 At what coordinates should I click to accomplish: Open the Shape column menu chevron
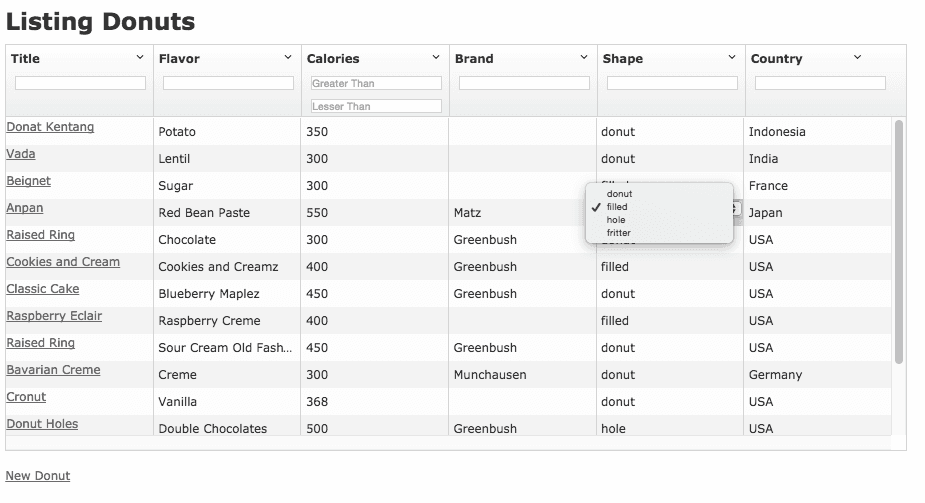[732, 57]
